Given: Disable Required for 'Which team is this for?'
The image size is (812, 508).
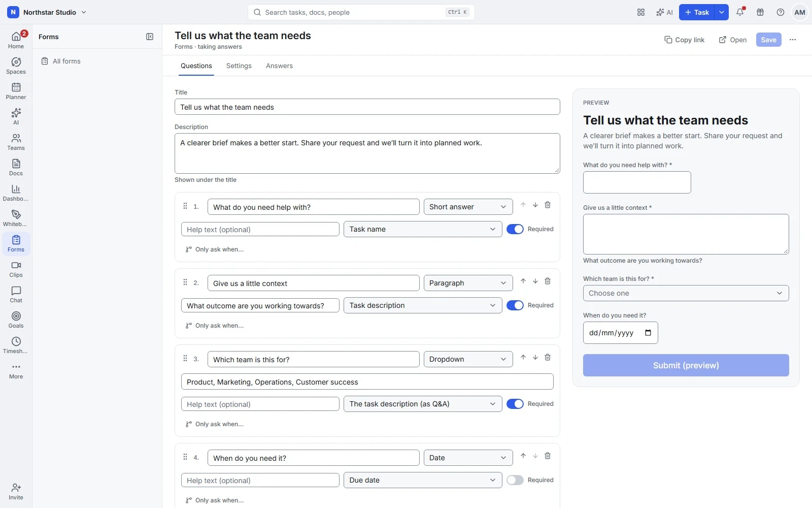Looking at the screenshot, I should pyautogui.click(x=515, y=404).
